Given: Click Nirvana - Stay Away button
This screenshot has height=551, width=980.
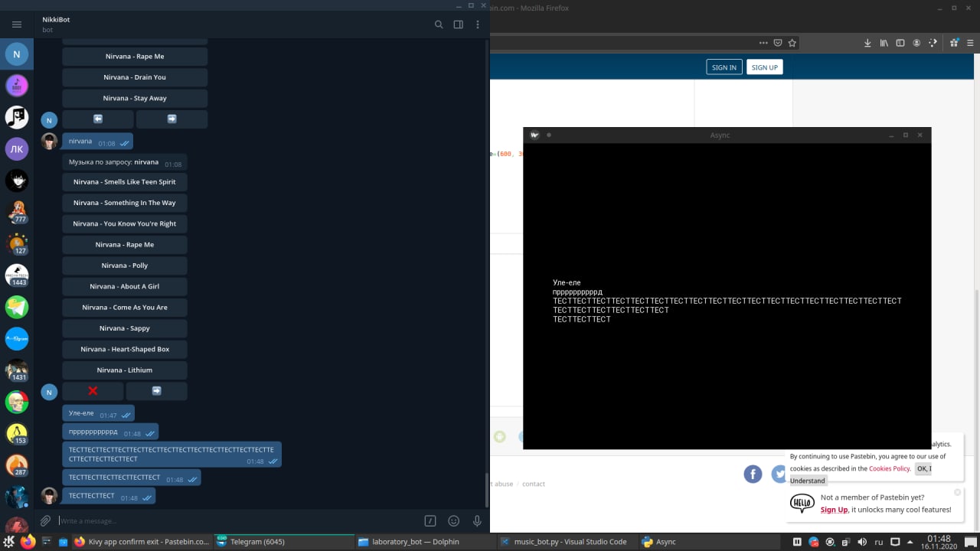Looking at the screenshot, I should coord(135,98).
